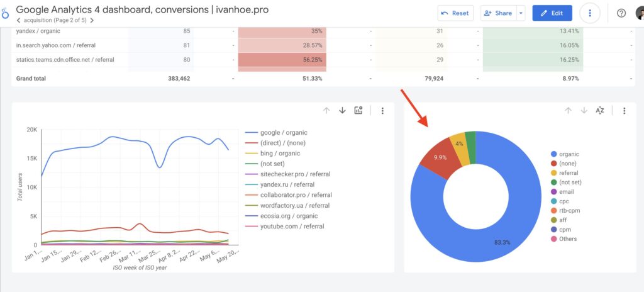Click the A-Z sort icon on donut chart
The image size is (644, 292).
click(x=600, y=111)
